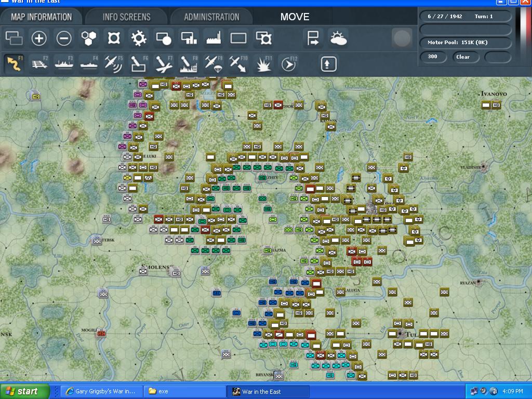Select the F9 air transport parachute mode
Screen dimensions: 532x399
pos(214,64)
